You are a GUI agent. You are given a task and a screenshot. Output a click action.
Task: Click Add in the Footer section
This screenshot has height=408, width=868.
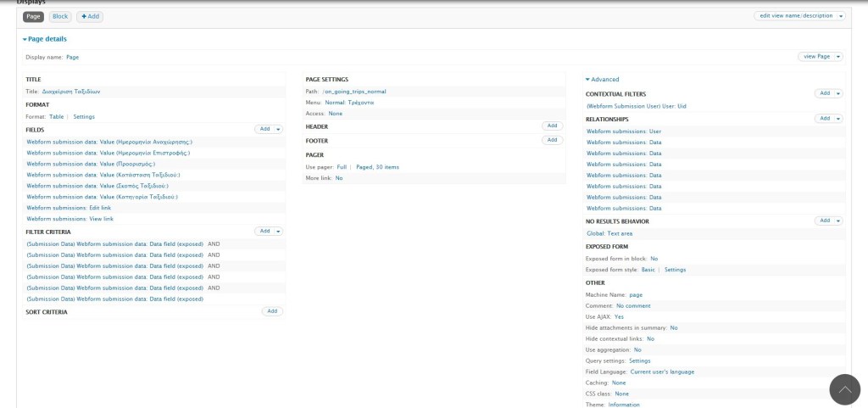[552, 140]
